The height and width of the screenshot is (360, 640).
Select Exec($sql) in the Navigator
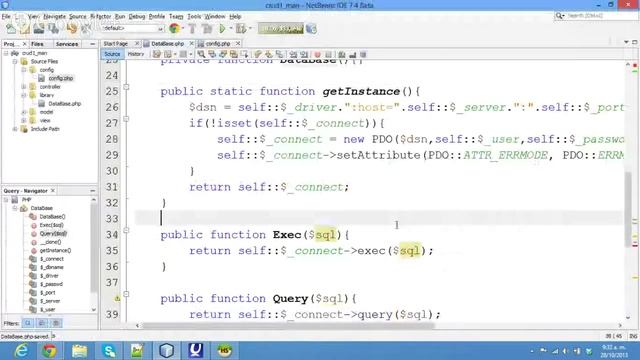51,225
